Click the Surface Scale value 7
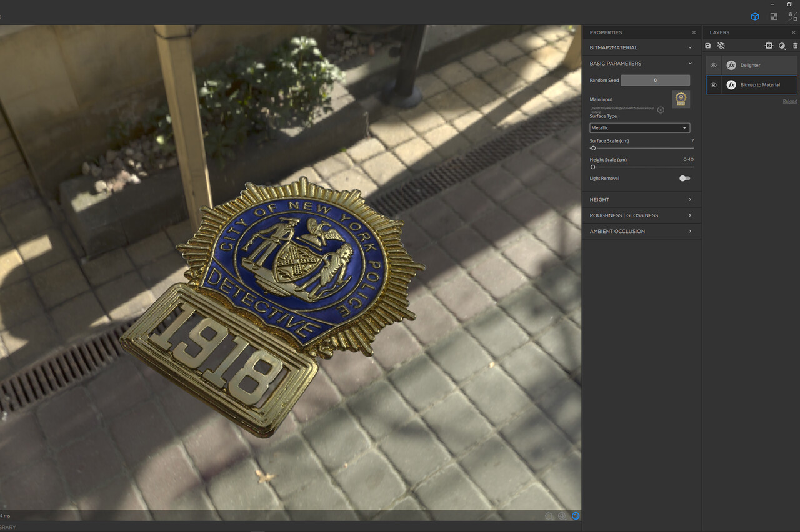The image size is (800, 532). coord(692,140)
